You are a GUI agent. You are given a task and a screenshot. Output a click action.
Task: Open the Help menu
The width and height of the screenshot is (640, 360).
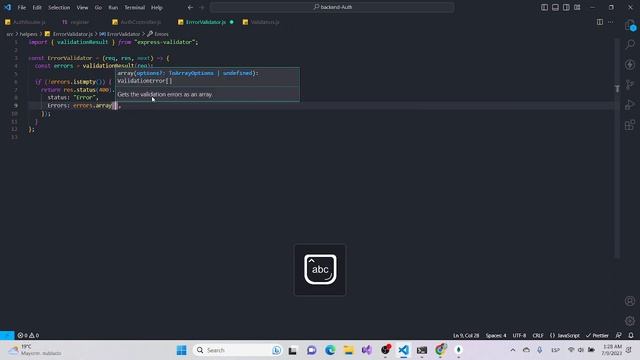point(157,7)
